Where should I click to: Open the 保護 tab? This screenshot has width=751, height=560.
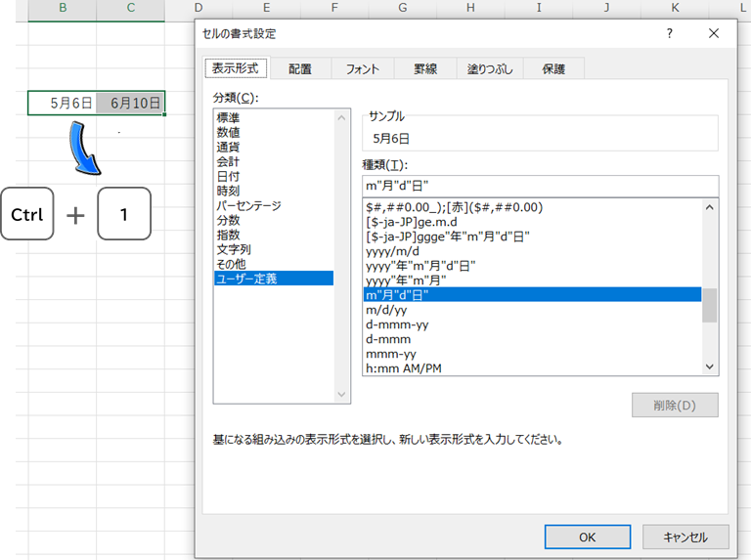(553, 68)
